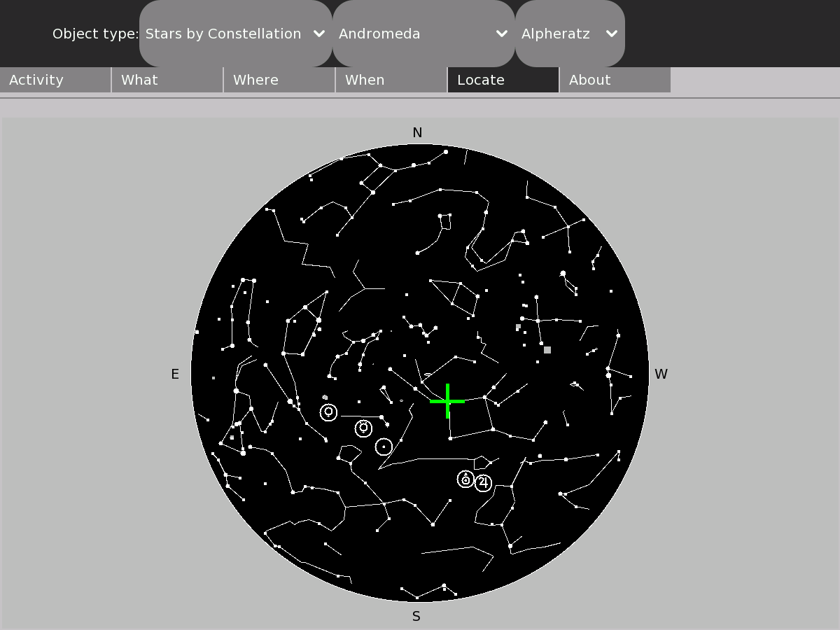The height and width of the screenshot is (630, 840).
Task: Open the What tab
Action: pos(167,80)
